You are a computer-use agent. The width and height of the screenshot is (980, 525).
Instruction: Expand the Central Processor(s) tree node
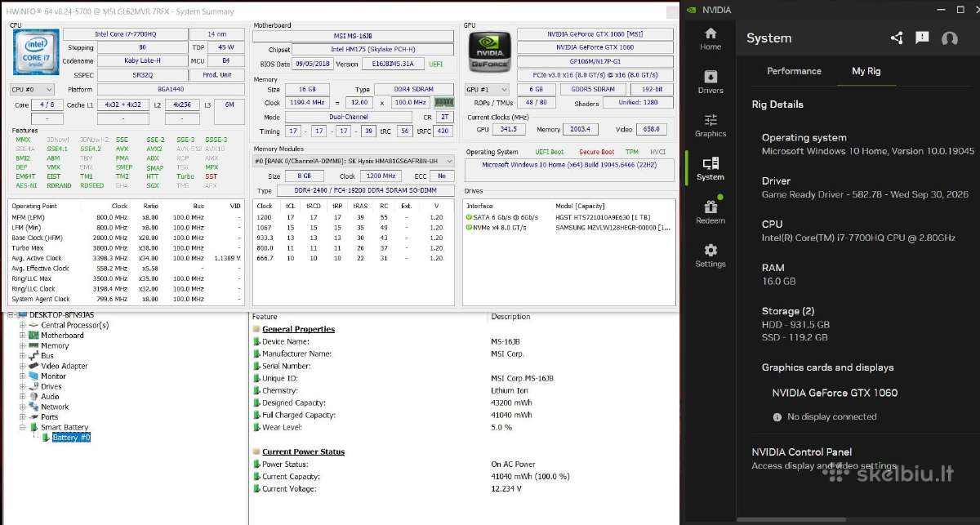[22, 325]
